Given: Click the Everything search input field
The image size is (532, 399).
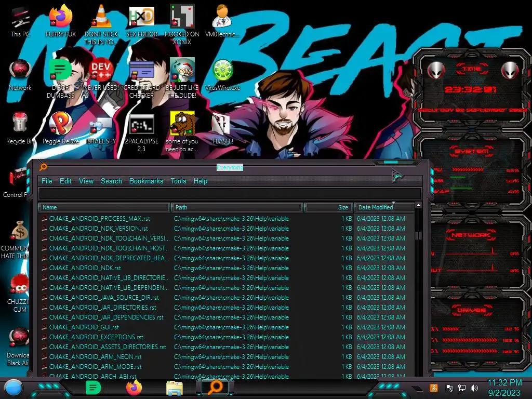Looking at the screenshot, I should [x=230, y=194].
